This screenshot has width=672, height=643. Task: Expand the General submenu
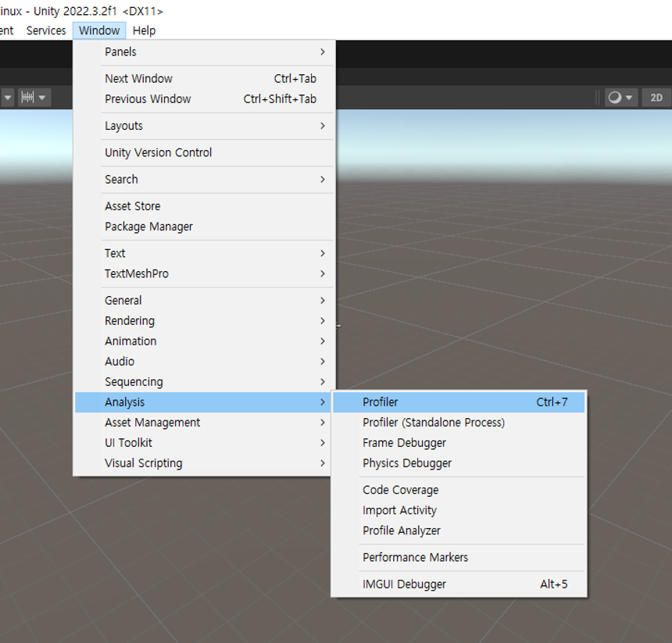click(x=202, y=300)
